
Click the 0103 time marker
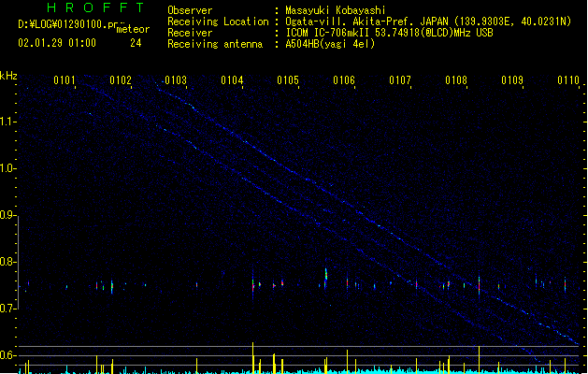[176, 80]
